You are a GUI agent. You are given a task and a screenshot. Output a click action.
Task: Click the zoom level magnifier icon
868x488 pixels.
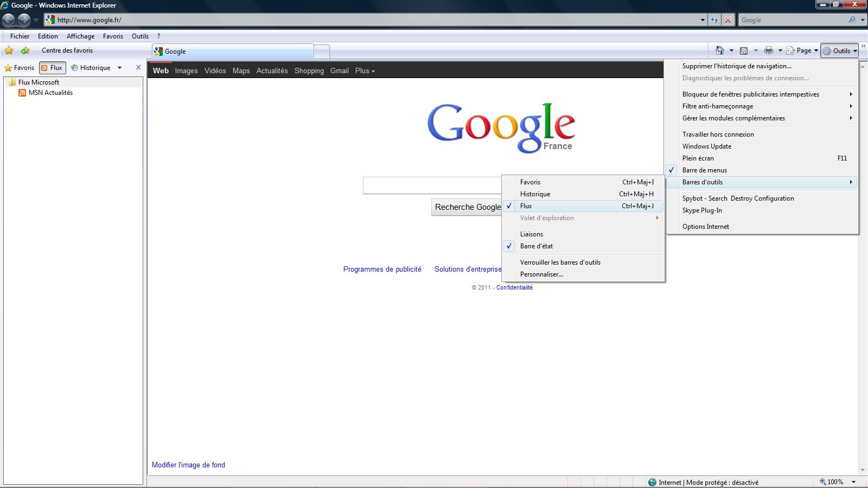(823, 481)
